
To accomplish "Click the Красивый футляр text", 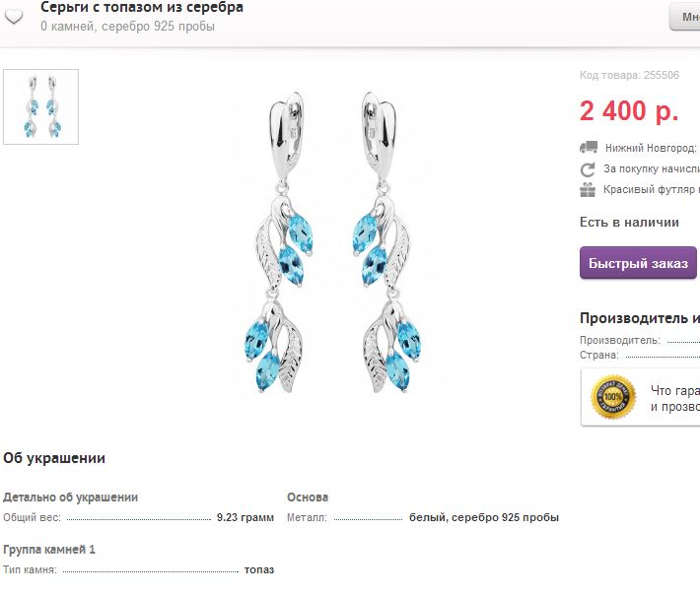I will click(x=651, y=189).
